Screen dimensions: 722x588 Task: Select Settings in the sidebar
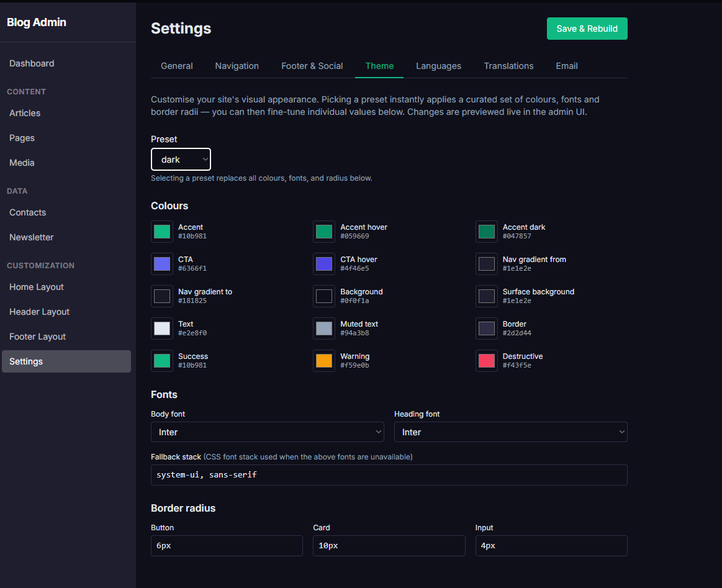click(66, 361)
